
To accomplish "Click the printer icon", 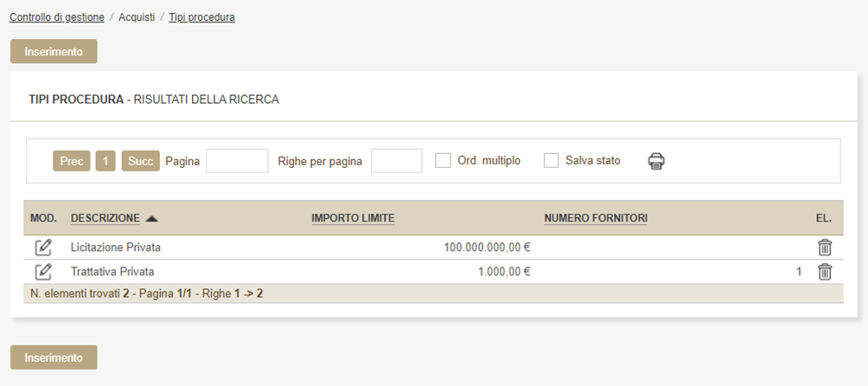I will point(657,161).
